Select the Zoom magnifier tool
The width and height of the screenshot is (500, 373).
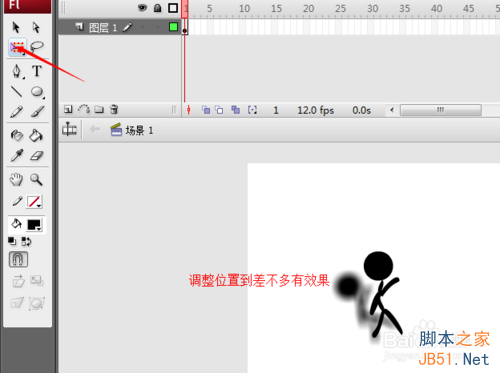(x=36, y=180)
